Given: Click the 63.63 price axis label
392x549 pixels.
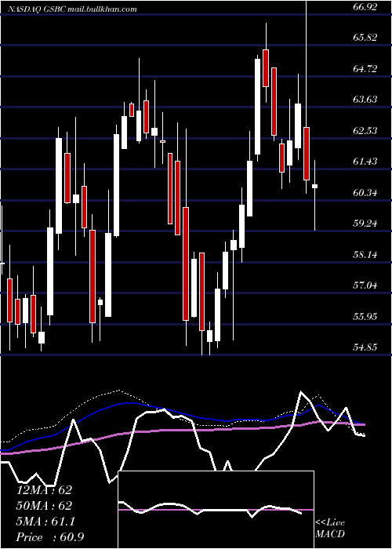Looking at the screenshot, I should pyautogui.click(x=365, y=100).
